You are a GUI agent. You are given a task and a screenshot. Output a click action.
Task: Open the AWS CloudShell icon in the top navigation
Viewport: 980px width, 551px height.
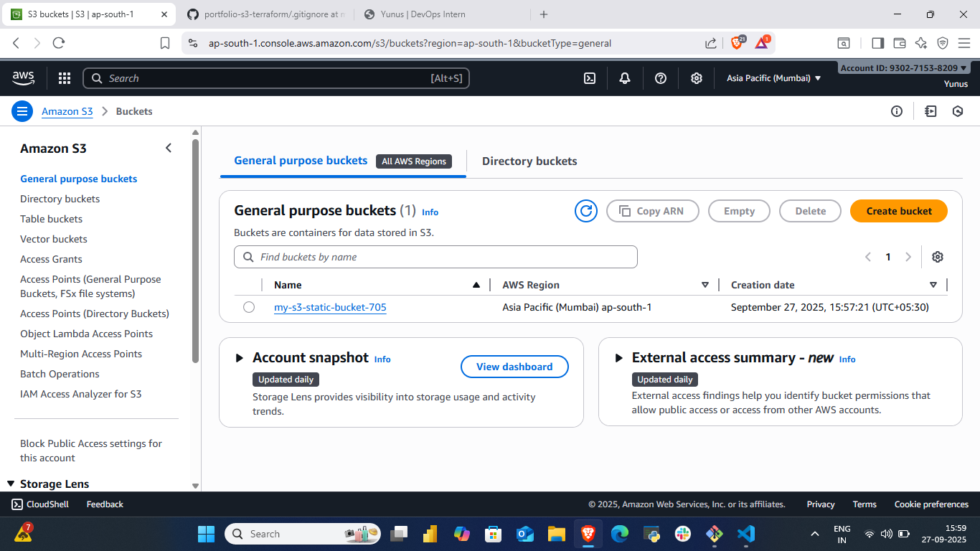point(590,78)
